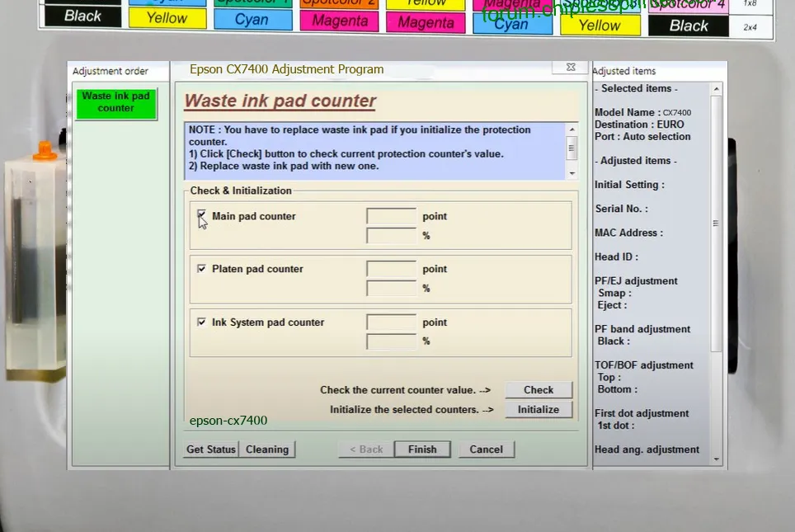
Task: Toggle the Platen pad counter checkbox
Action: (x=202, y=268)
